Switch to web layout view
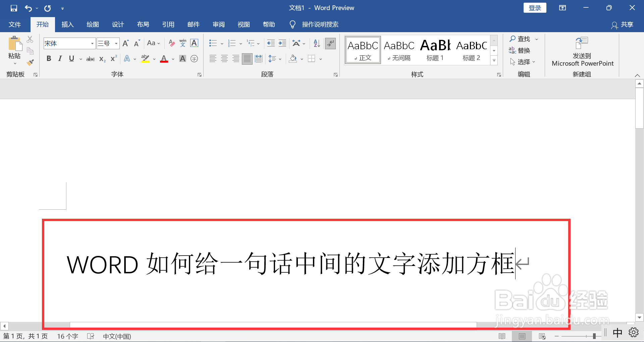 542,336
